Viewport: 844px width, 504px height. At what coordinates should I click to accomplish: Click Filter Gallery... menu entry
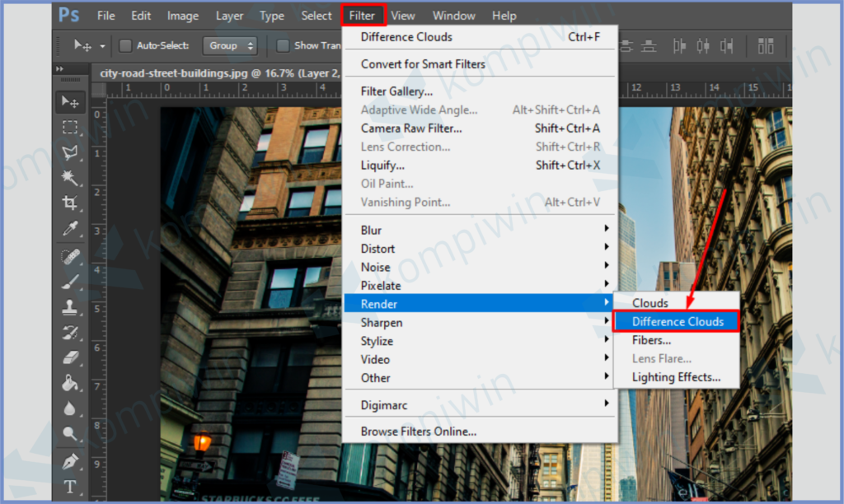coord(396,91)
